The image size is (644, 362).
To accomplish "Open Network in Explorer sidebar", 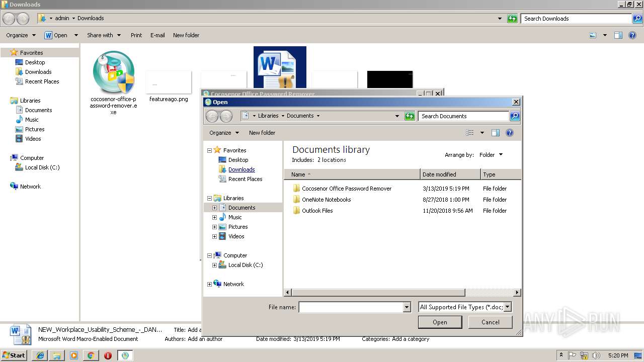I will pyautogui.click(x=30, y=187).
